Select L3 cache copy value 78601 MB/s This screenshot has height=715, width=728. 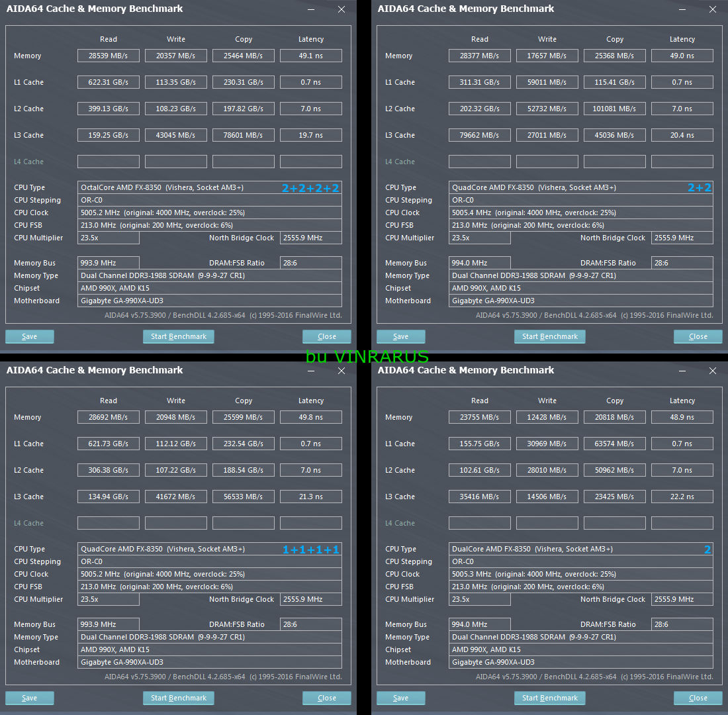coord(244,135)
